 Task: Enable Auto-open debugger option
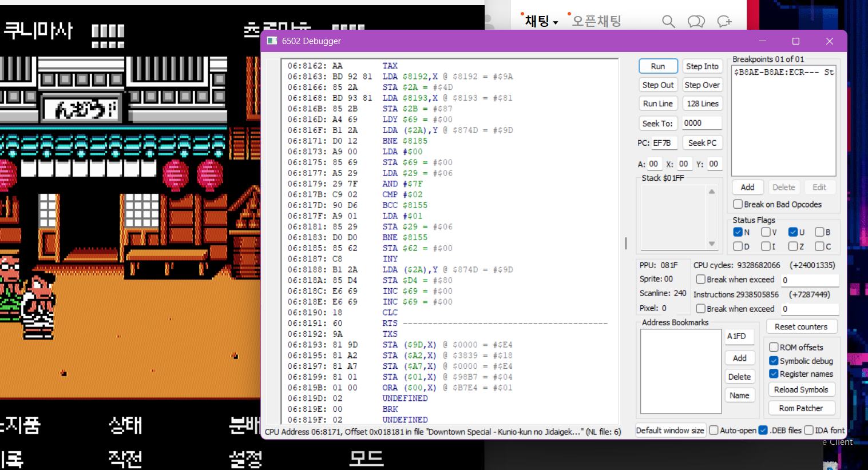(714, 430)
